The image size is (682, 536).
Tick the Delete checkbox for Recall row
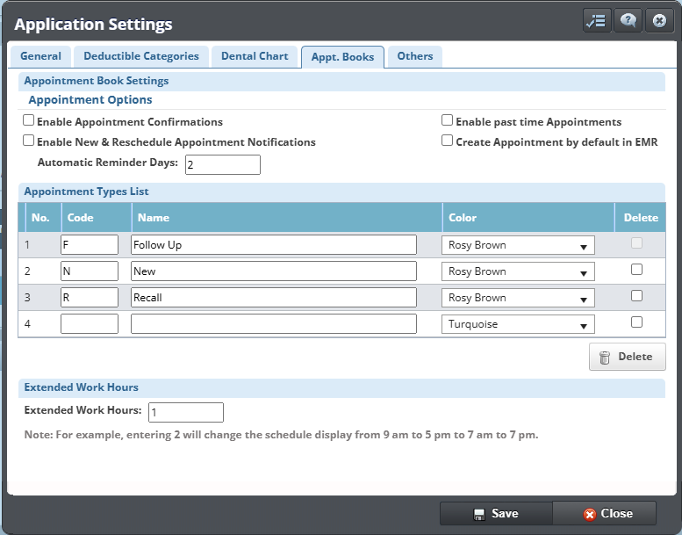[637, 296]
